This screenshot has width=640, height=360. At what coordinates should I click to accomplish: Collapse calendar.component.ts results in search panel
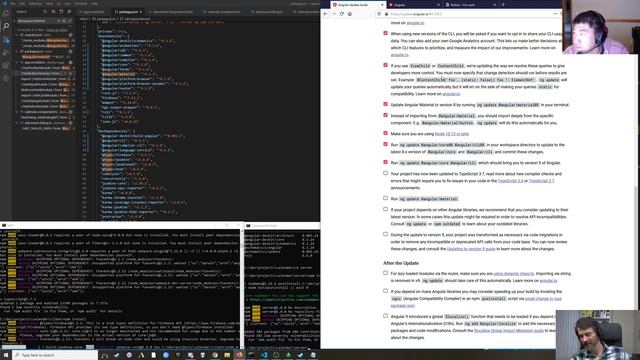click(17, 112)
